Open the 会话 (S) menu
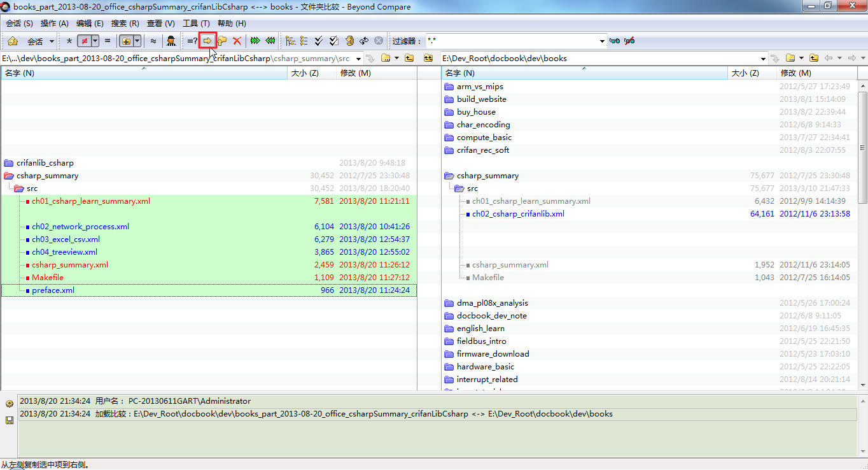 tap(20, 24)
